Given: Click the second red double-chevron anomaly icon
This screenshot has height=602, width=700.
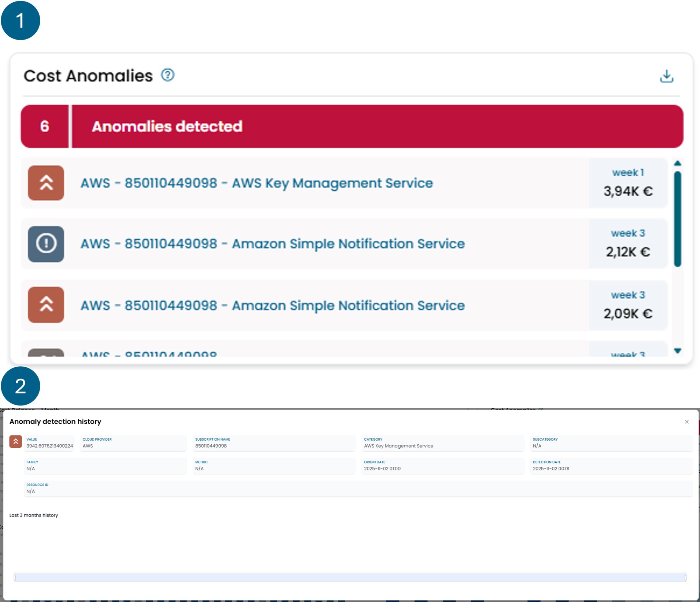Looking at the screenshot, I should pyautogui.click(x=46, y=305).
